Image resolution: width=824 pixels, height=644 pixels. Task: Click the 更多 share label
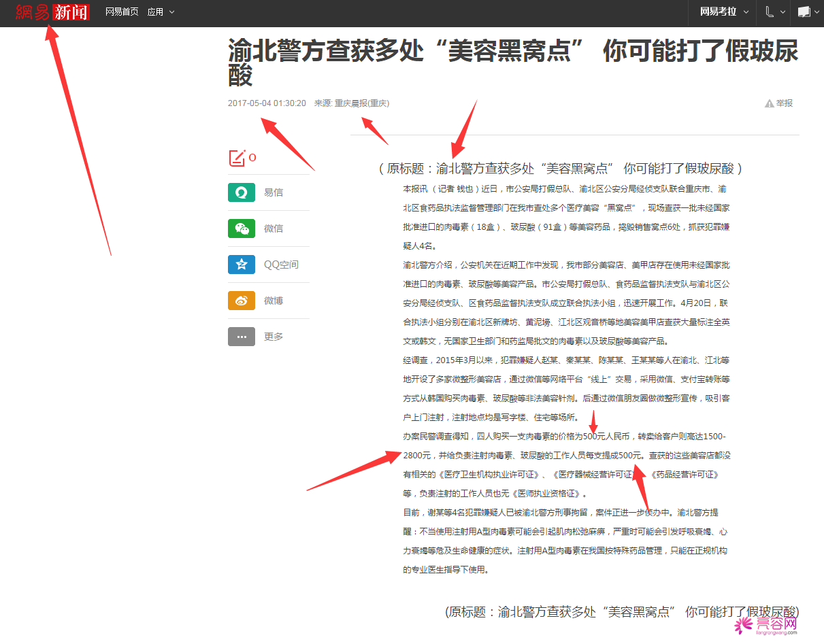(274, 337)
